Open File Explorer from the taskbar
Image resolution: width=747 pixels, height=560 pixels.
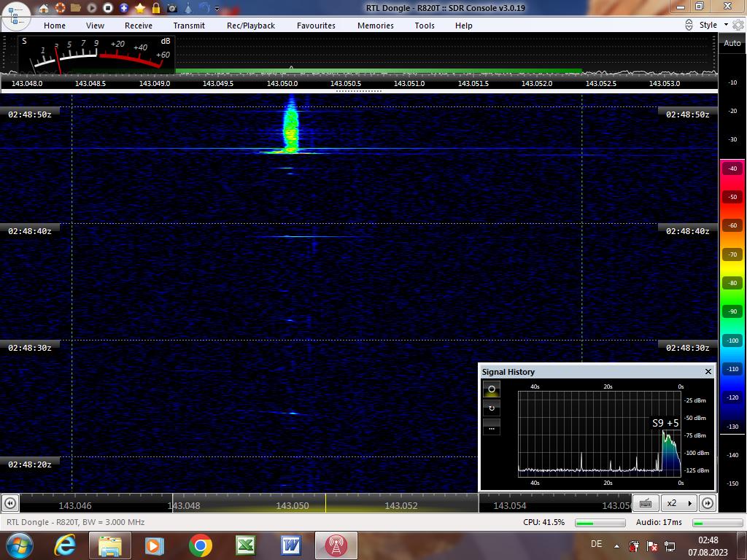109,545
